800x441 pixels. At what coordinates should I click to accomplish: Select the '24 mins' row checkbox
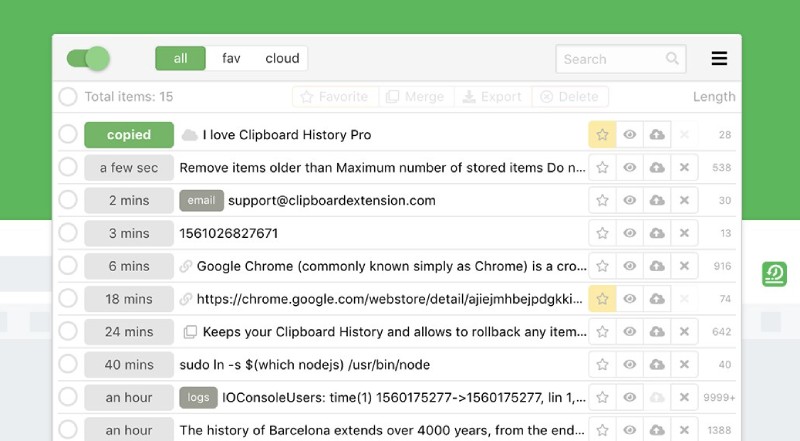[x=68, y=331]
